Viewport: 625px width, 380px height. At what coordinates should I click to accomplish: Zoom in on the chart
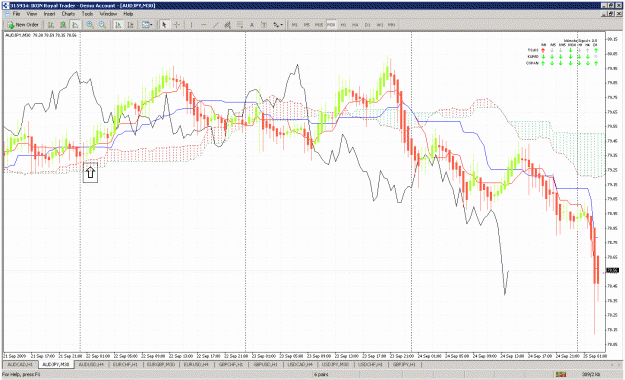tap(90, 25)
